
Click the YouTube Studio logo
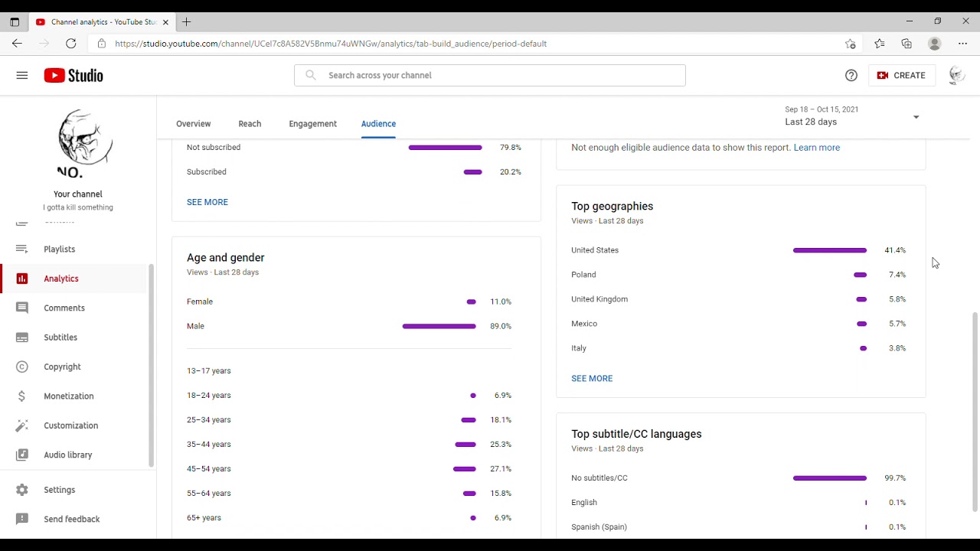(x=73, y=75)
